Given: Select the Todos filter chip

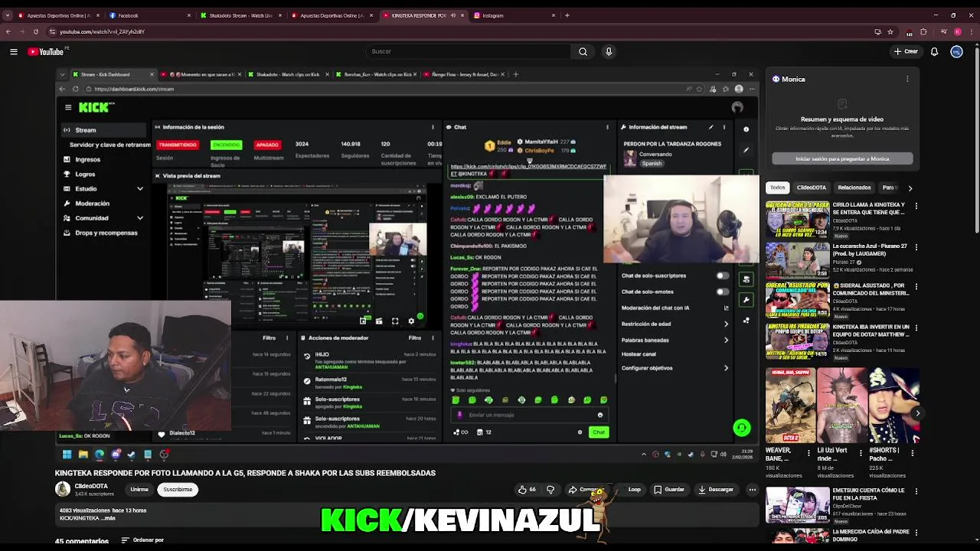Looking at the screenshot, I should coord(778,187).
